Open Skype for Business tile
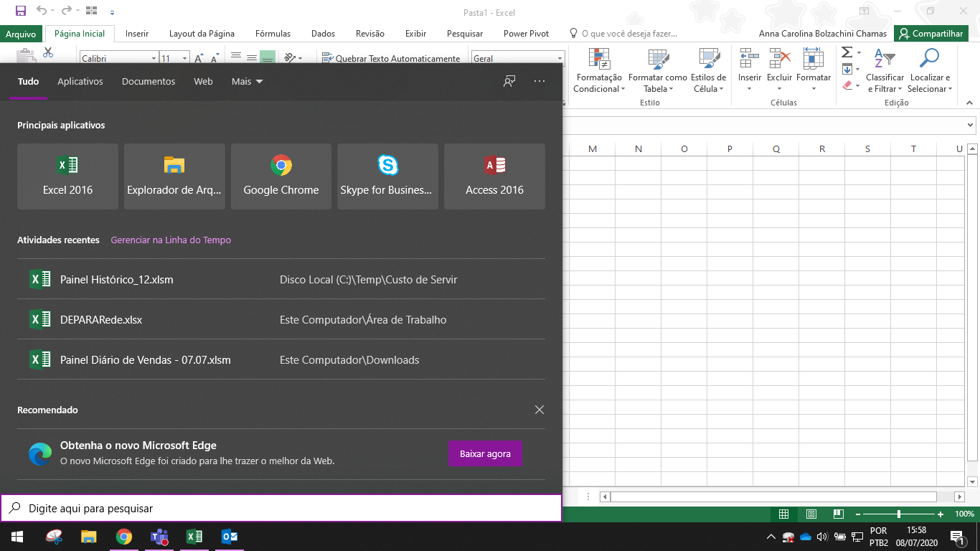 tap(388, 176)
